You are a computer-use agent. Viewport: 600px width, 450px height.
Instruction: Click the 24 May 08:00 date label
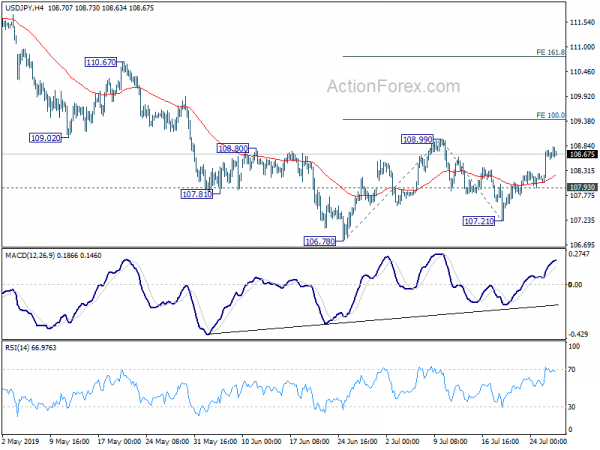pyautogui.click(x=167, y=441)
